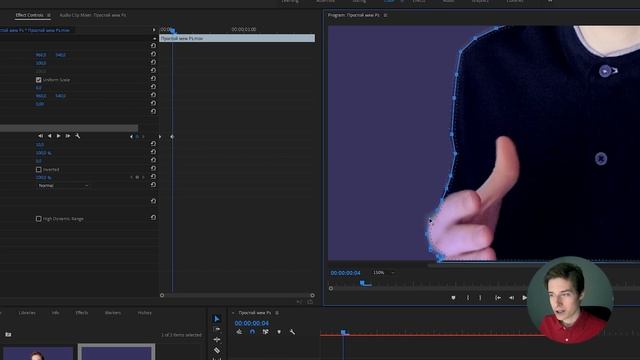Play the Program monitor preview
Image resolution: width=640 pixels, height=360 pixels.
click(524, 298)
